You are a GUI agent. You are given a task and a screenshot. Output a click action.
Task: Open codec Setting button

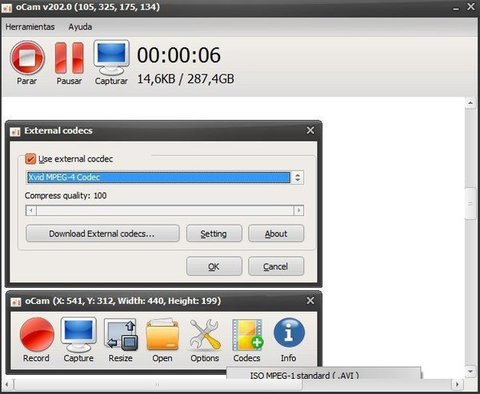214,233
